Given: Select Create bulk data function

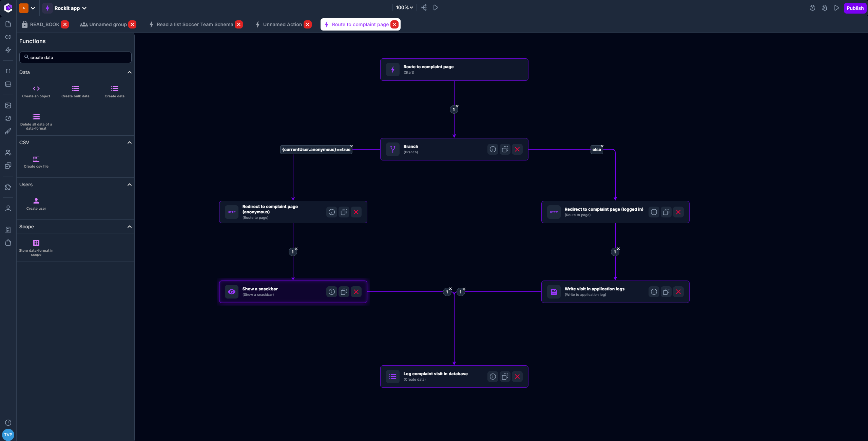Looking at the screenshot, I should coord(75,89).
